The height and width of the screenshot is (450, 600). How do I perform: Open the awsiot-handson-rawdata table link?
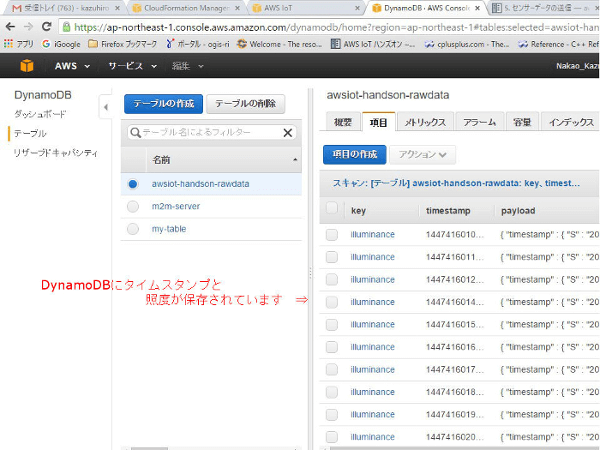click(x=201, y=184)
